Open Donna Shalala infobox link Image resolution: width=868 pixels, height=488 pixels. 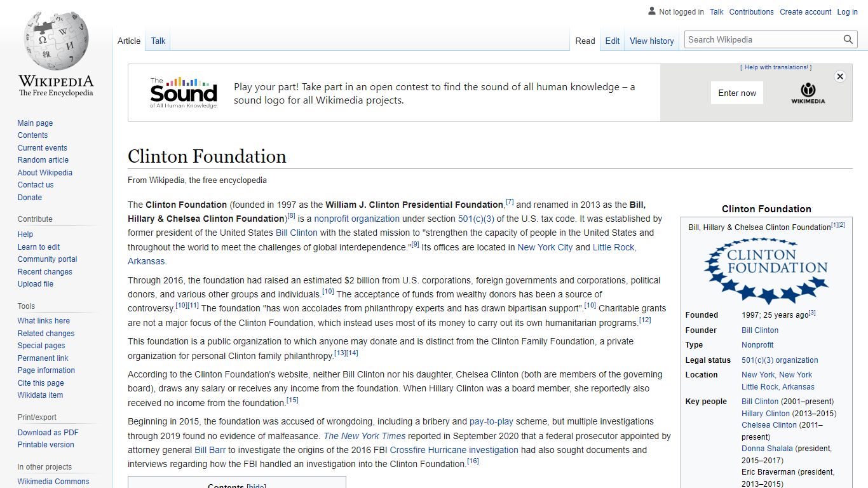[x=767, y=449]
